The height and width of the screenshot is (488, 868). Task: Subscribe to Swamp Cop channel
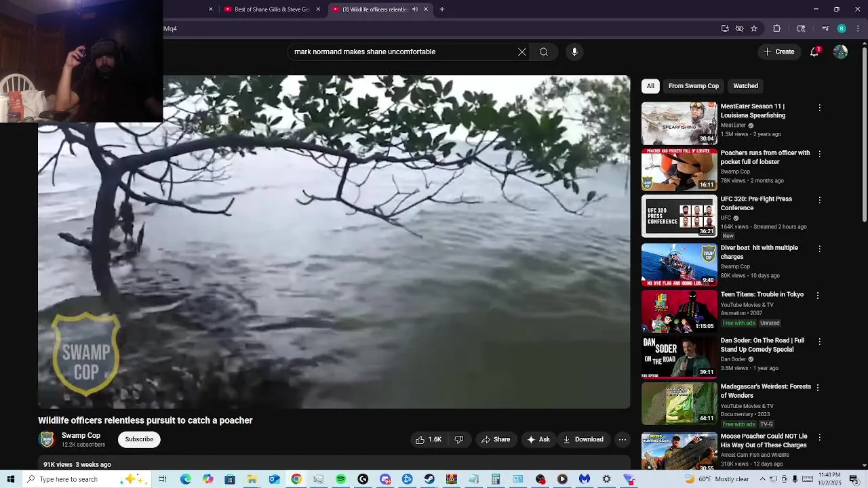[139, 439]
